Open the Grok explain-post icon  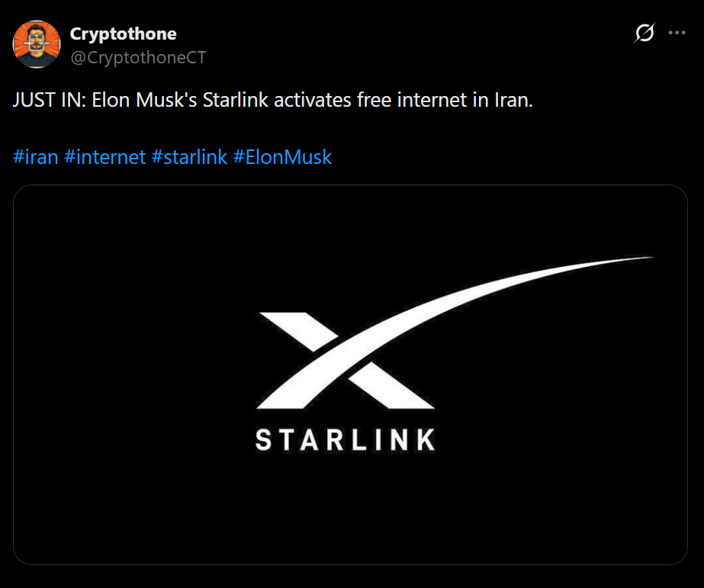[x=645, y=33]
